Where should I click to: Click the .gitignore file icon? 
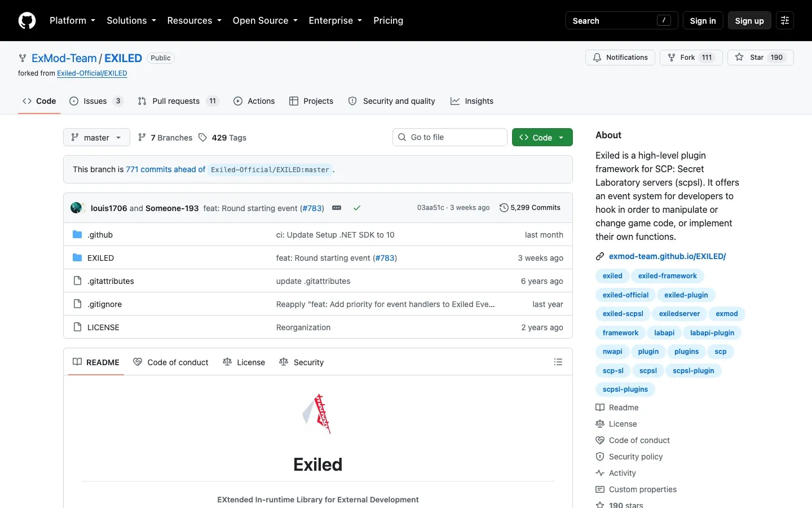pos(77,304)
